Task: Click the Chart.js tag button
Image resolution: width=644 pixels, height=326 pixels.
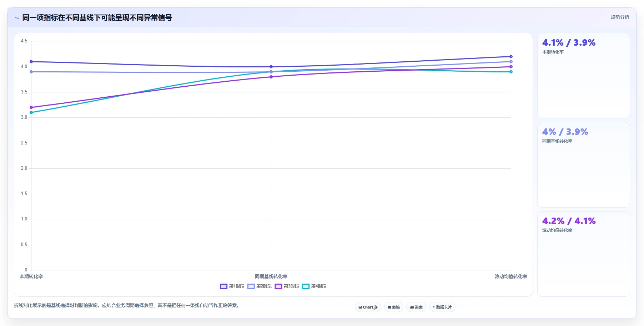Action: [x=368, y=307]
